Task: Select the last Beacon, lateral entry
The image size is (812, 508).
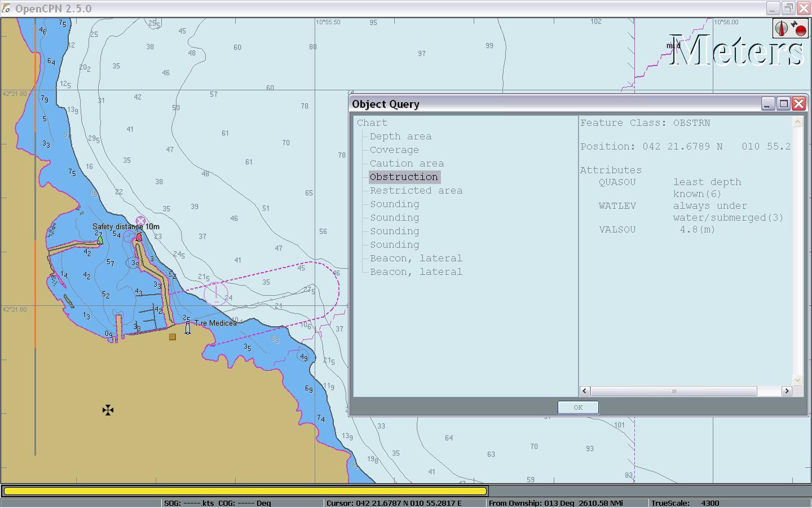Action: [416, 272]
